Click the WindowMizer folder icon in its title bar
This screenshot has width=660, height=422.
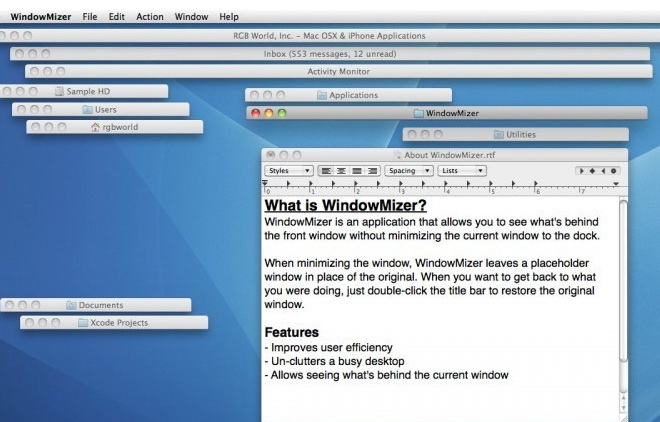pos(418,113)
